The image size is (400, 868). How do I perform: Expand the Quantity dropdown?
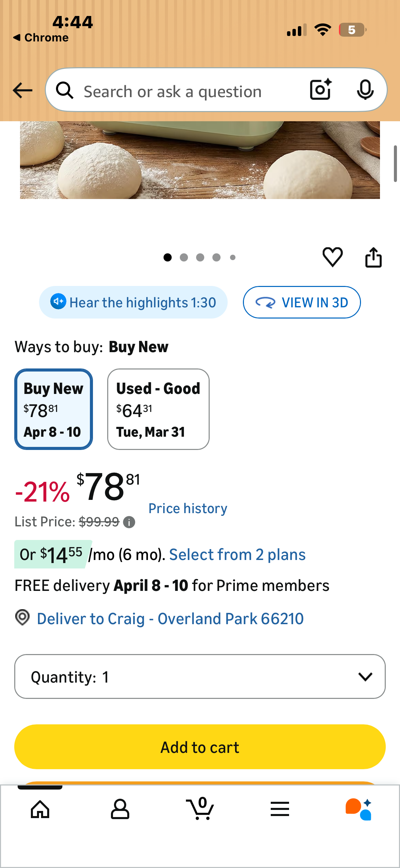tap(200, 676)
